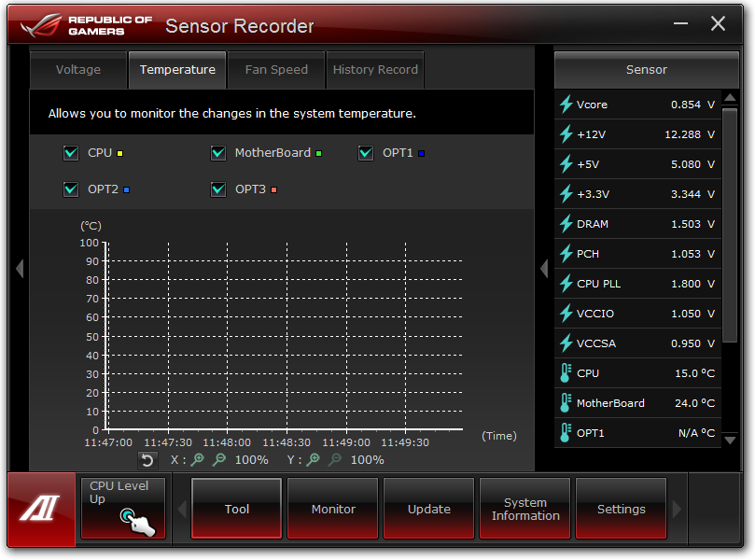Click the CPU Level Up hand icon

point(138,522)
